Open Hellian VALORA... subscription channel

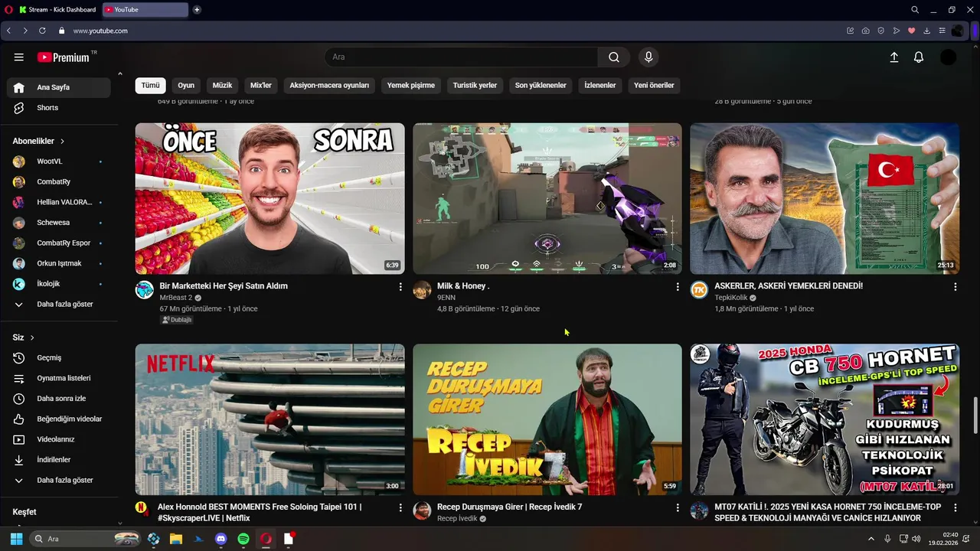click(57, 202)
